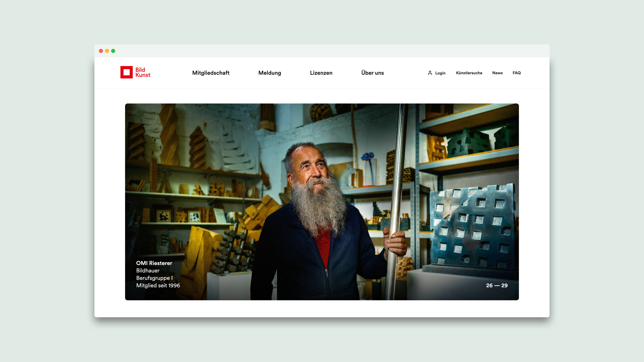Viewport: 644px width, 362px height.
Task: Click the user profile icon beside Login
Action: 430,73
